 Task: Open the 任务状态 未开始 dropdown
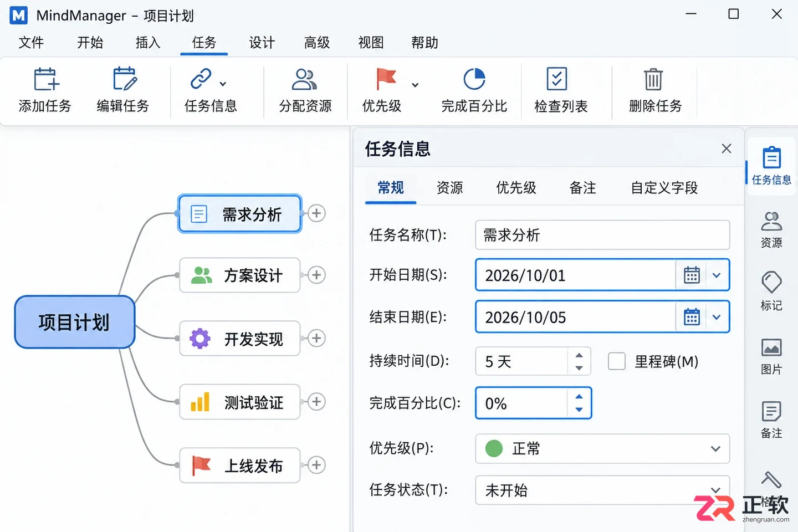602,490
